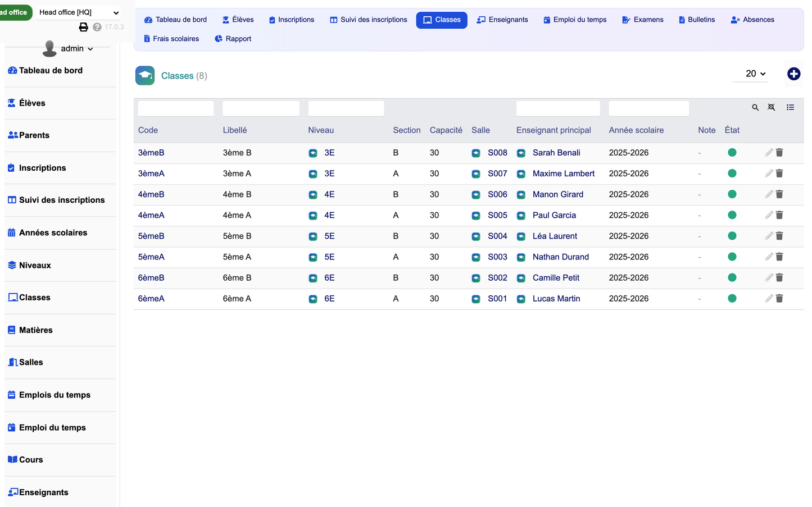
Task: Expand the admin user menu
Action: pos(77,49)
